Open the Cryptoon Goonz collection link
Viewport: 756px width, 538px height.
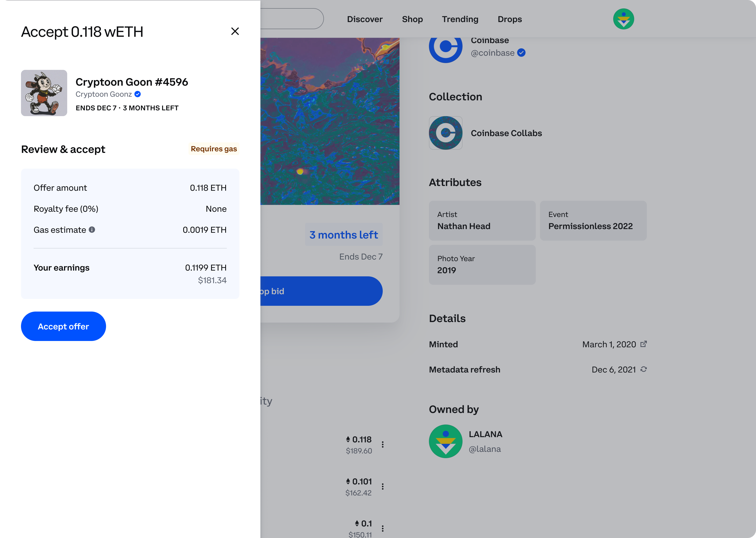104,94
